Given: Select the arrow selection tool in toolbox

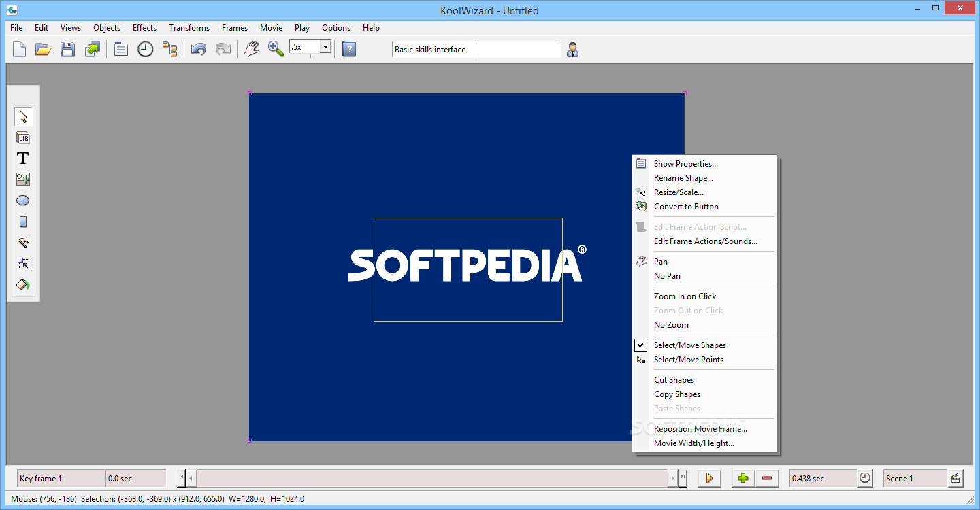Looking at the screenshot, I should [23, 116].
